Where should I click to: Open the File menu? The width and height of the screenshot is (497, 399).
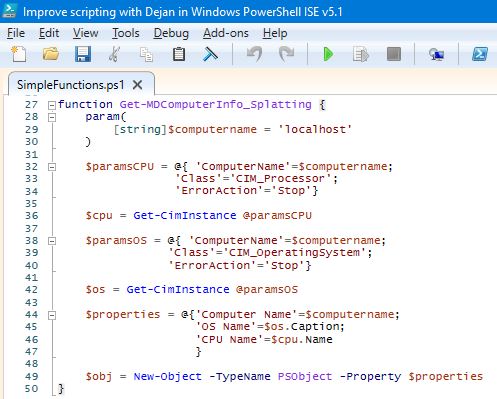16,33
